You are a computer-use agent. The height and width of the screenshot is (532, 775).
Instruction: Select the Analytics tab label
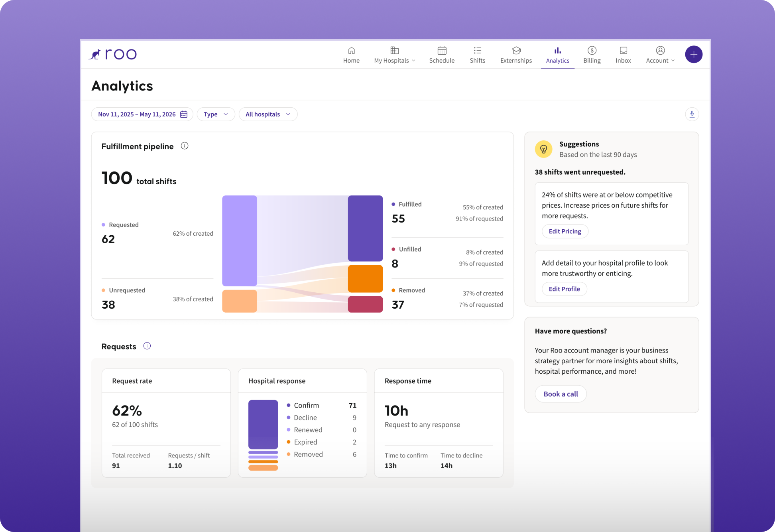557,61
